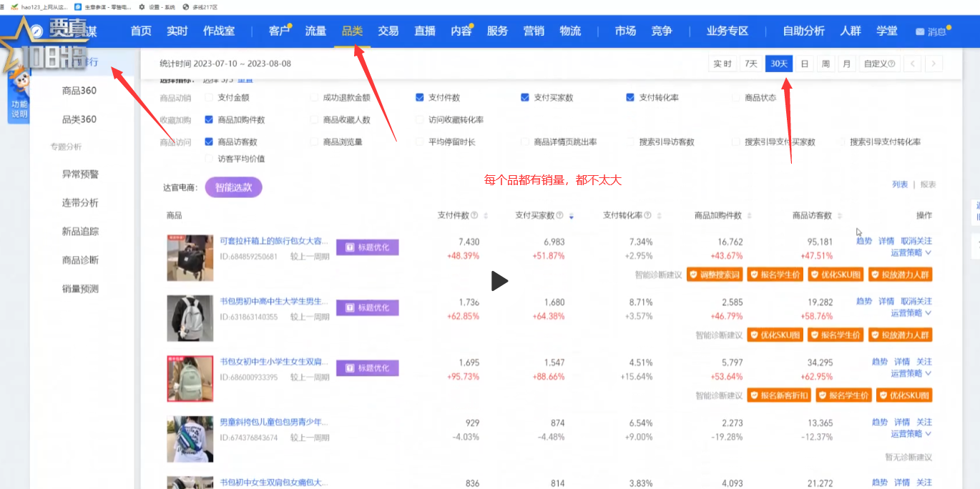This screenshot has height=489, width=980.
Task: Click the video play button overlay
Action: pyautogui.click(x=499, y=281)
